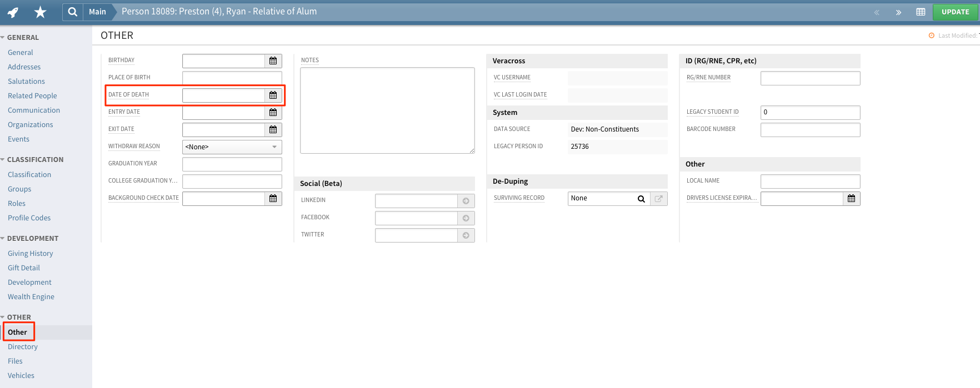This screenshot has width=980, height=388.
Task: Open Giving History in sidebar
Action: 31,254
